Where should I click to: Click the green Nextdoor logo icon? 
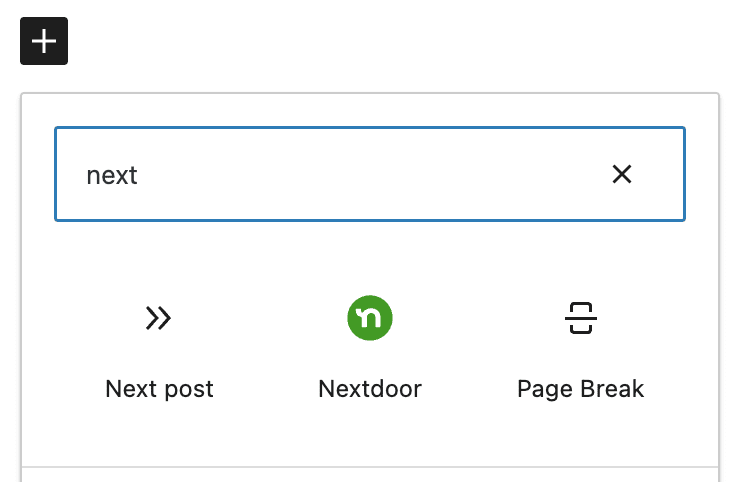[x=370, y=319]
